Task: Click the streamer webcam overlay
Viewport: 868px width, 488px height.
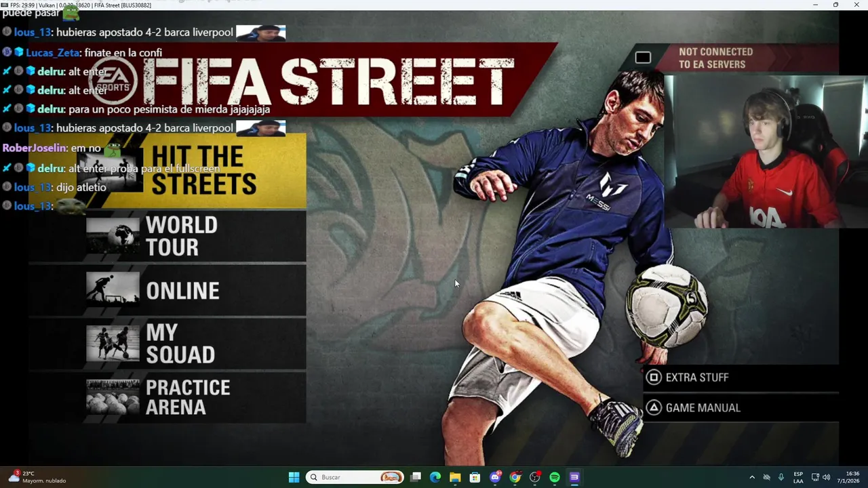Action: (766, 151)
